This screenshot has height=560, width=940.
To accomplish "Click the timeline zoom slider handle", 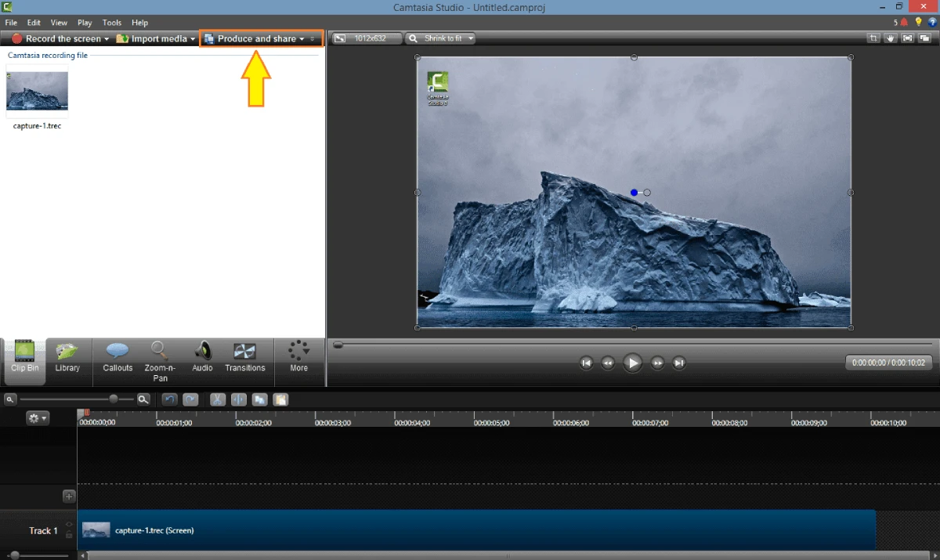I will pos(114,399).
